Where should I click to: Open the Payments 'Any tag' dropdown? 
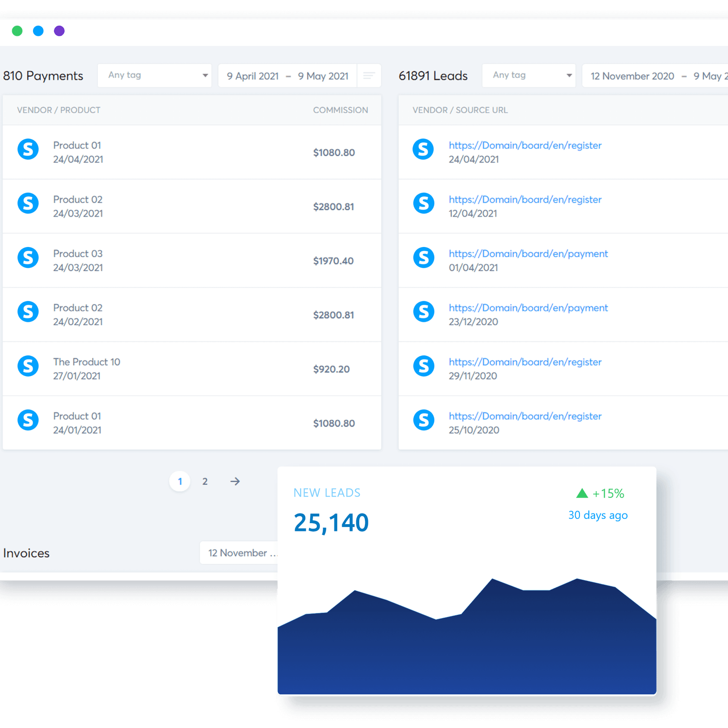point(154,76)
